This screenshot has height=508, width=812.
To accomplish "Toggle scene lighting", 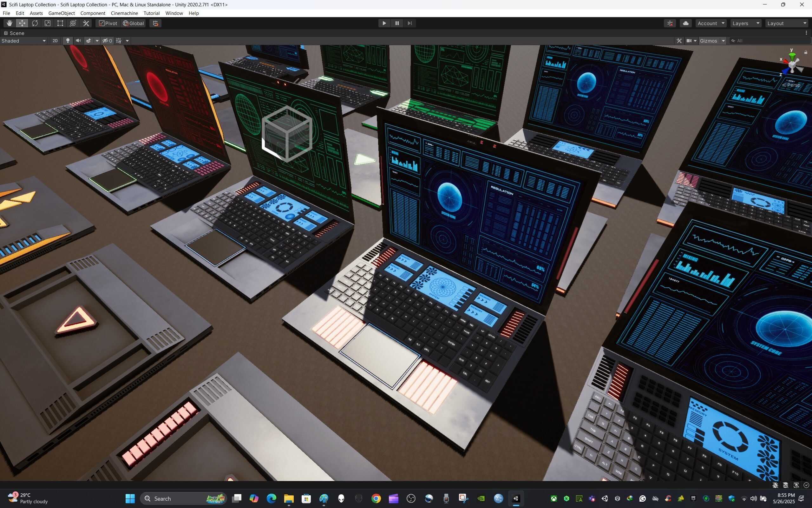I will (68, 41).
